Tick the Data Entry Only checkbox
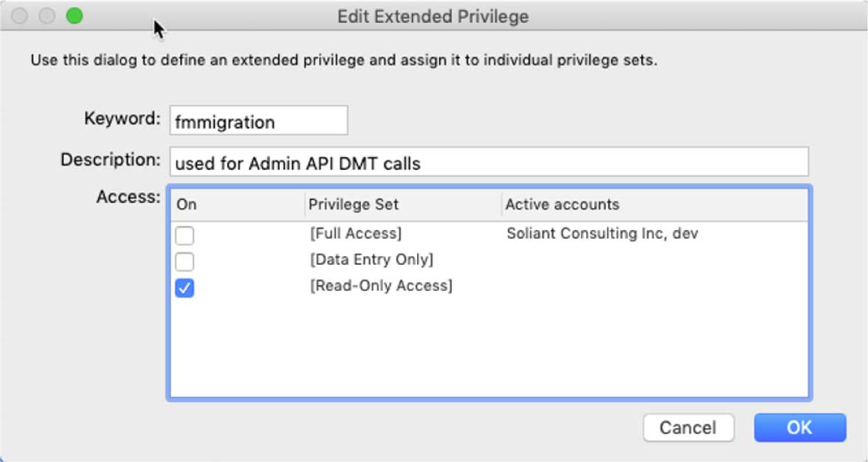 185,261
